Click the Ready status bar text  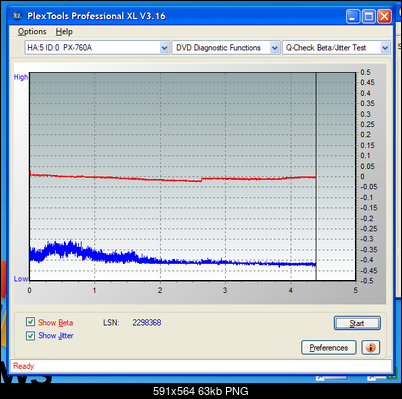[24, 366]
